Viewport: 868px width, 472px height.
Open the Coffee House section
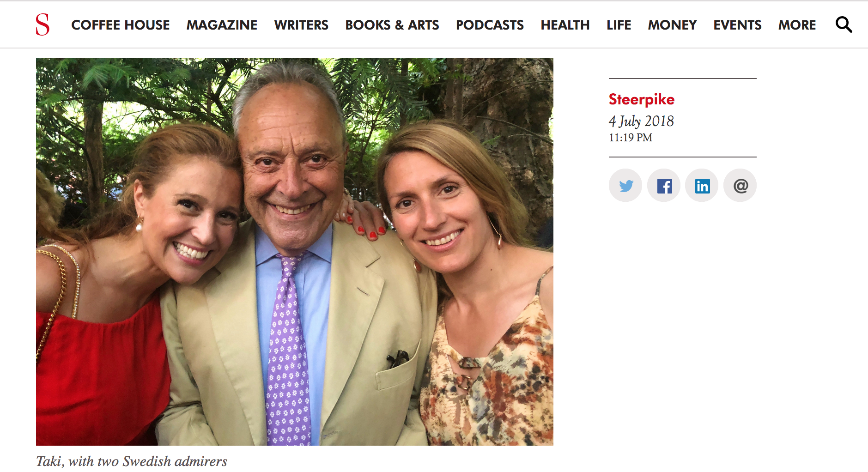(x=121, y=25)
